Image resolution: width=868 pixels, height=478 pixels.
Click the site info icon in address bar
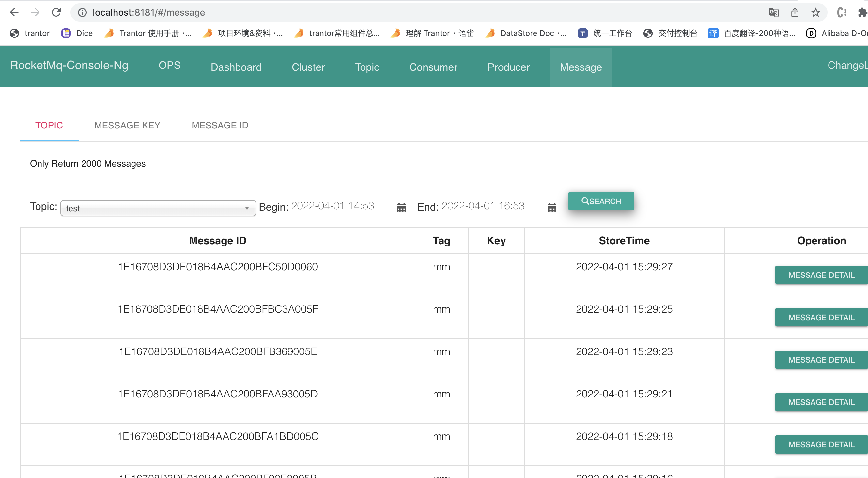pyautogui.click(x=82, y=12)
